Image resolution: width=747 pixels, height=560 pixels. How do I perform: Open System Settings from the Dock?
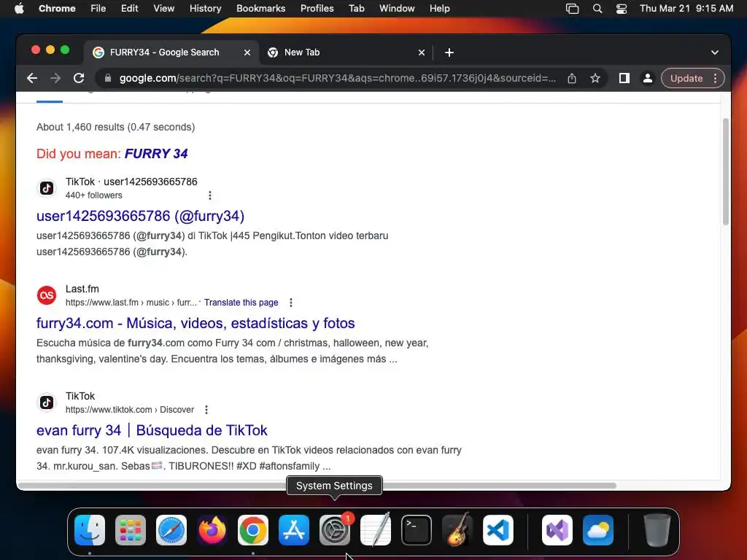point(334,530)
